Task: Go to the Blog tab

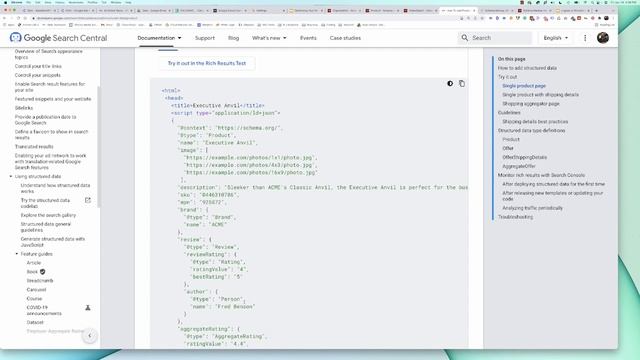Action: 233,38
